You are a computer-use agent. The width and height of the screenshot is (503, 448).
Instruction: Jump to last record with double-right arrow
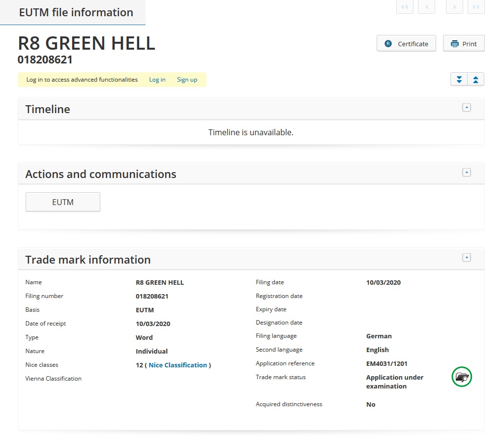pos(476,7)
